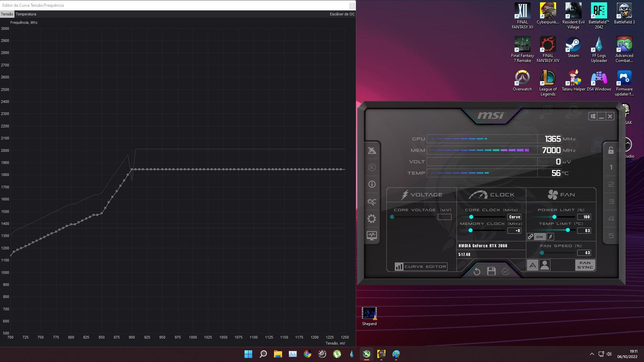Open Steam desktop shortcut
644x362 pixels.
tap(573, 47)
